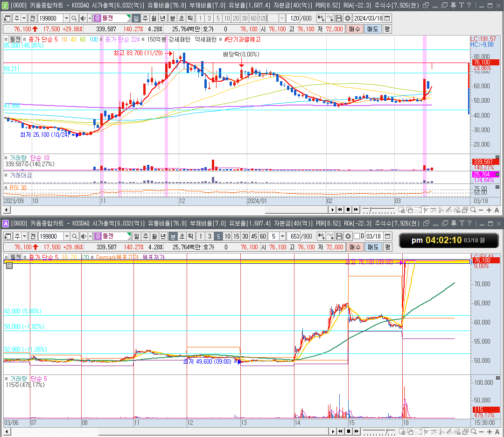Click the zoom magnifier in bottom chart footer

pos(474,431)
